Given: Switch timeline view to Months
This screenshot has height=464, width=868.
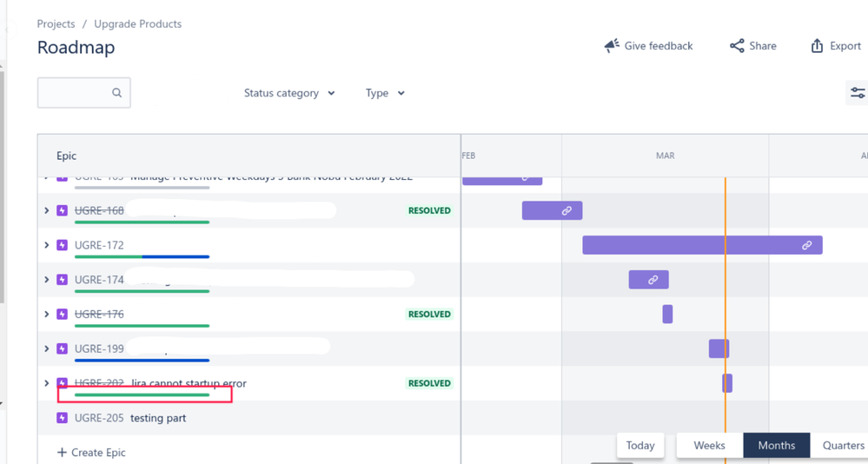Looking at the screenshot, I should 777,445.
